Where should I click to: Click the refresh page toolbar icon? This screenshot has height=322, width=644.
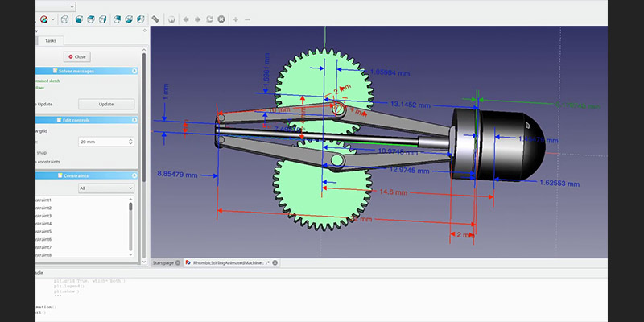coord(209,19)
